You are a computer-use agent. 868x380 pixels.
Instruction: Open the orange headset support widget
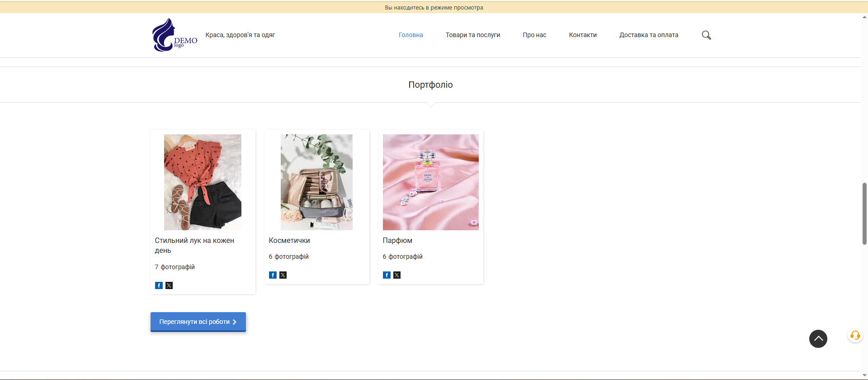click(855, 335)
